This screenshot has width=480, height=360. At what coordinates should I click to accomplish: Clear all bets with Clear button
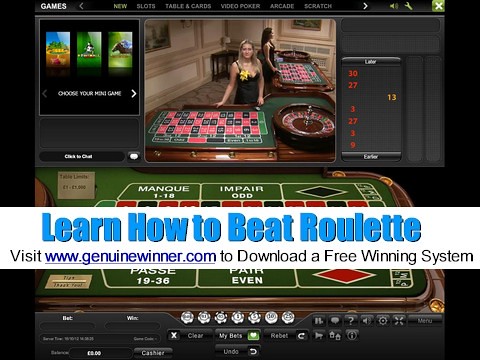tap(190, 335)
